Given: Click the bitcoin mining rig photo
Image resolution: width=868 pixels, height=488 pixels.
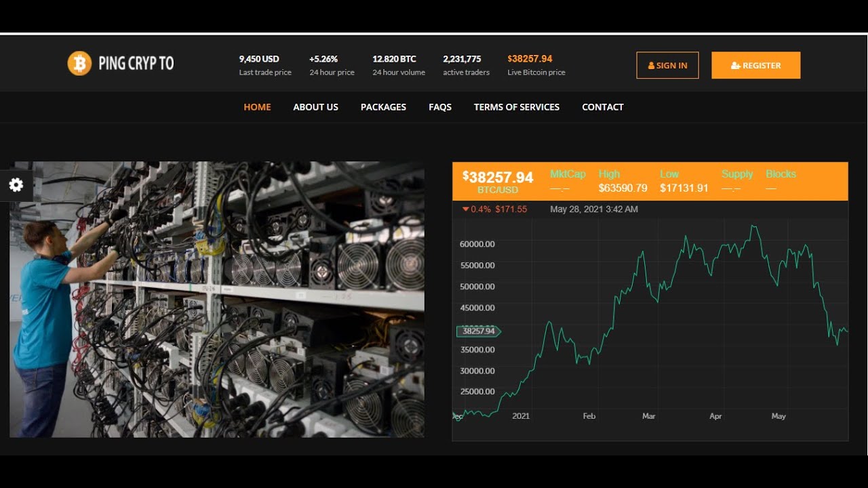Looking at the screenshot, I should (217, 299).
